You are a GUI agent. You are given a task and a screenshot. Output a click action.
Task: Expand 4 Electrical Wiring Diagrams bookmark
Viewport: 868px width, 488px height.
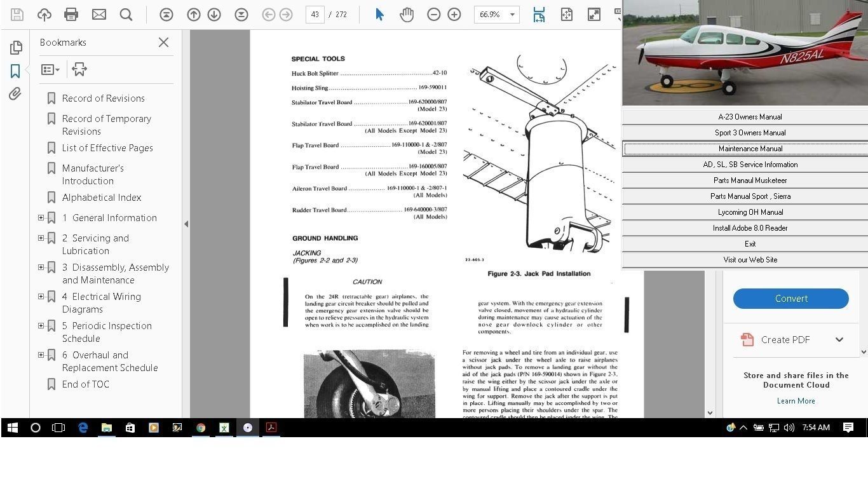point(41,296)
